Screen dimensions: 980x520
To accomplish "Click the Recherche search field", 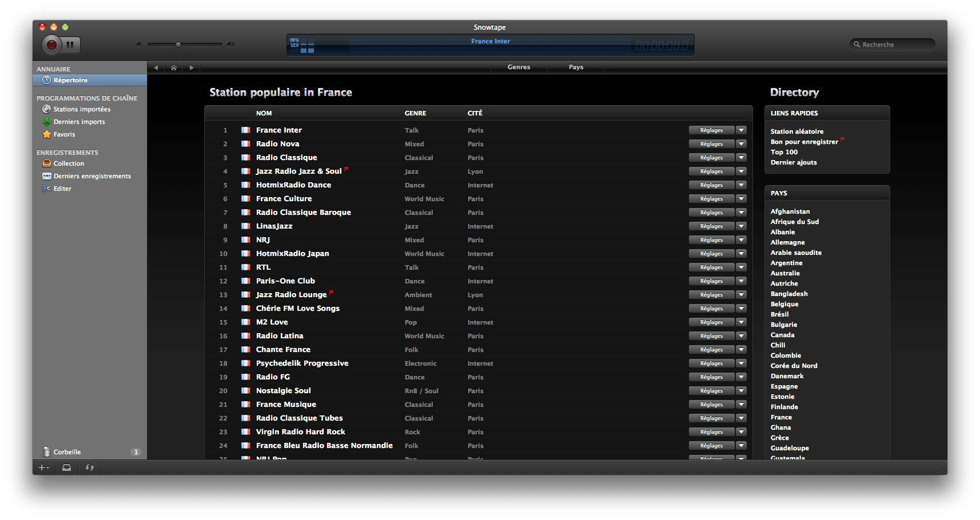I will point(893,45).
